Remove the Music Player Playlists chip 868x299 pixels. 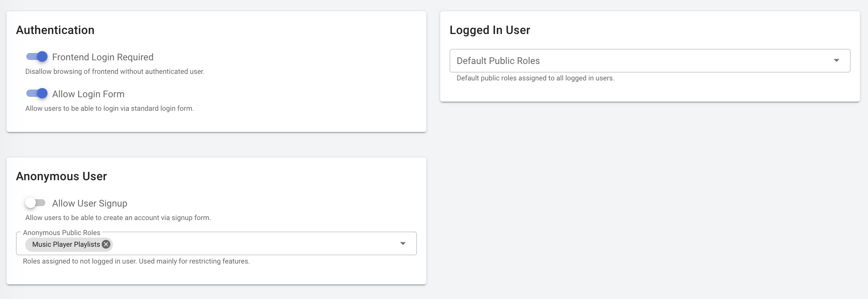(106, 244)
